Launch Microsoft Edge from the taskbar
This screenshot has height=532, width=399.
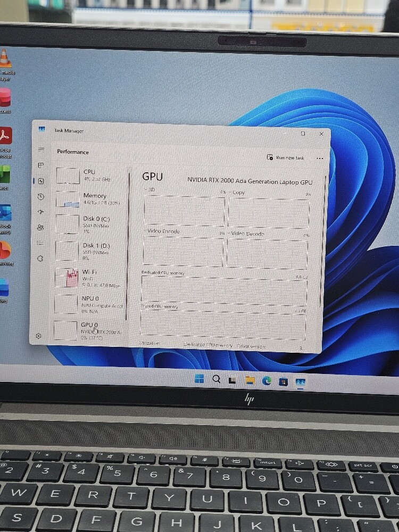[x=267, y=381]
